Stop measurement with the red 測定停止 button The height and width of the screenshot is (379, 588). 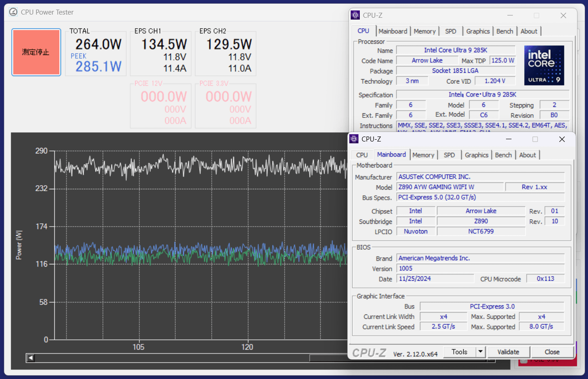point(36,52)
